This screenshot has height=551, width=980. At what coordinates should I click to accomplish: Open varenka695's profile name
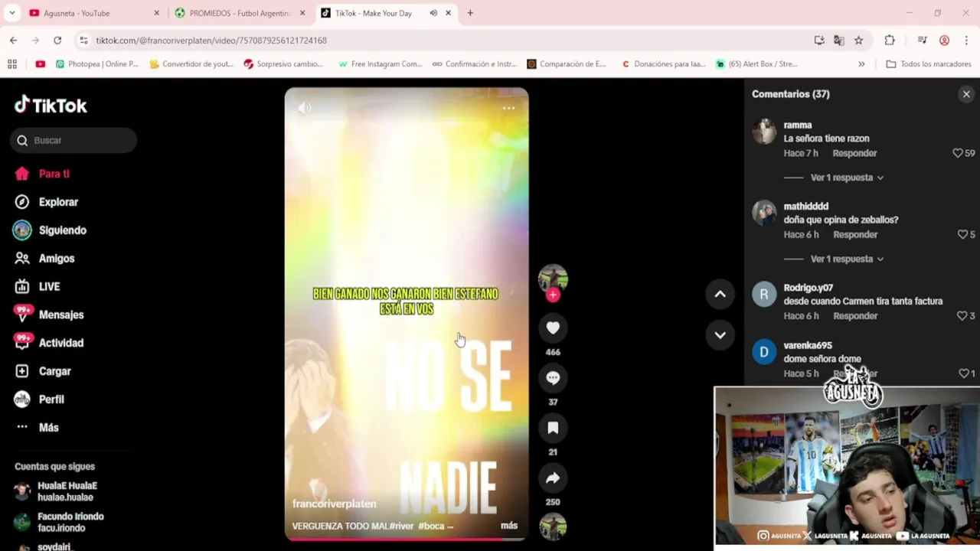coord(808,345)
